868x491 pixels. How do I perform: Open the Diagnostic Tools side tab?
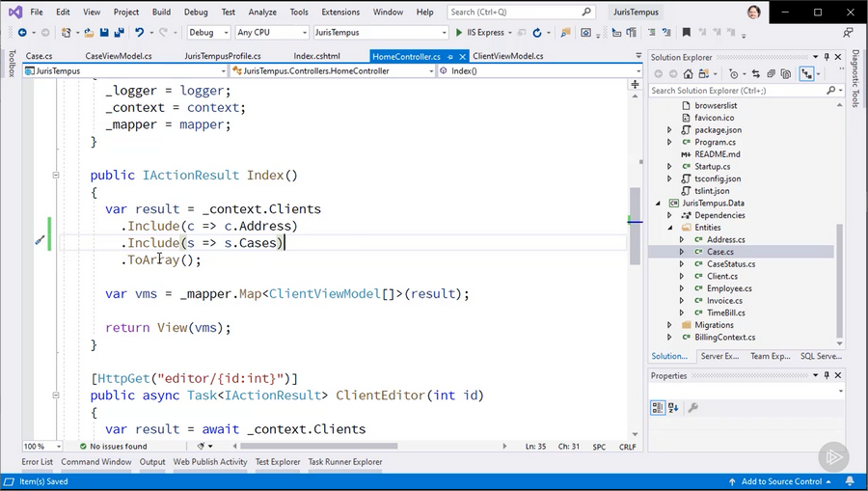[x=855, y=78]
